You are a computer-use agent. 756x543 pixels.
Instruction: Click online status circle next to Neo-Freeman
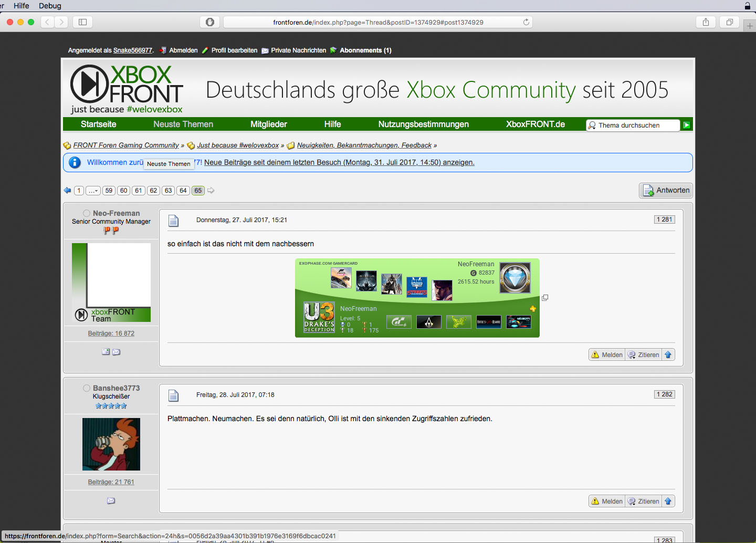click(87, 213)
